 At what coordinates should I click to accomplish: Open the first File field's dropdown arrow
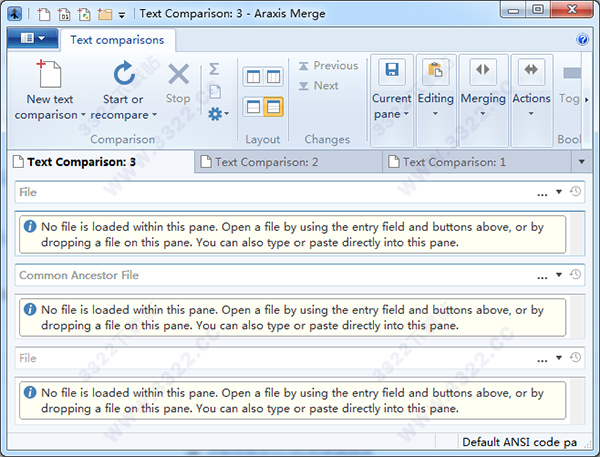point(559,192)
